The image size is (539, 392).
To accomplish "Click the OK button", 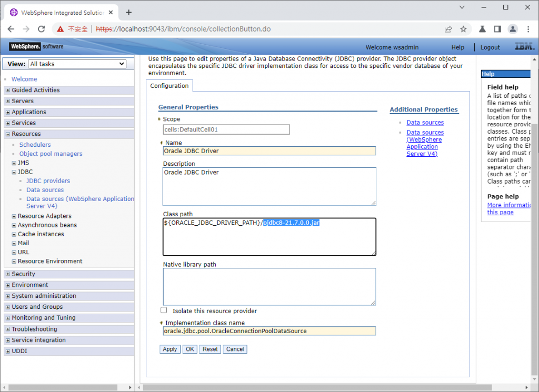I will click(189, 349).
